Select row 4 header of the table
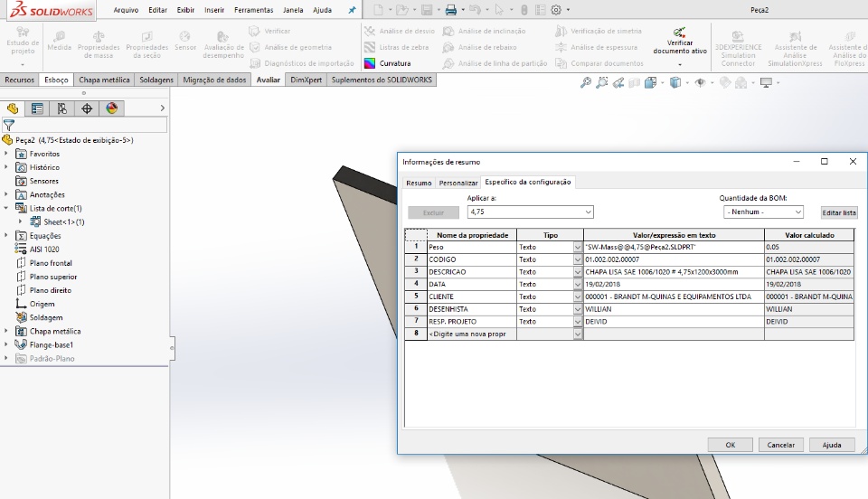Image resolution: width=868 pixels, height=499 pixels. coord(416,285)
